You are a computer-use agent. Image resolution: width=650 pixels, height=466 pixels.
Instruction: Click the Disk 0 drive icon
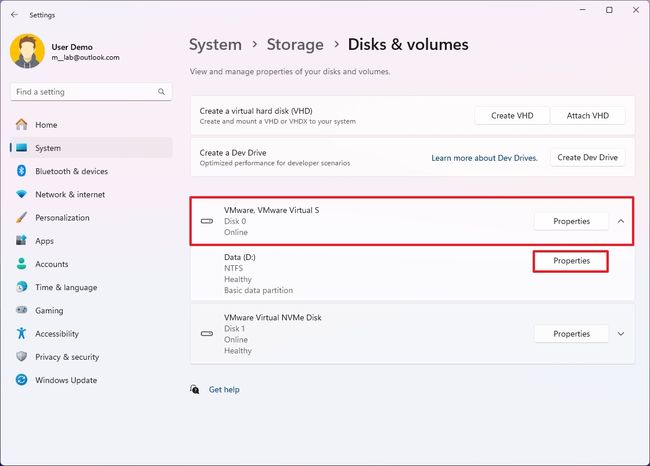(x=207, y=221)
